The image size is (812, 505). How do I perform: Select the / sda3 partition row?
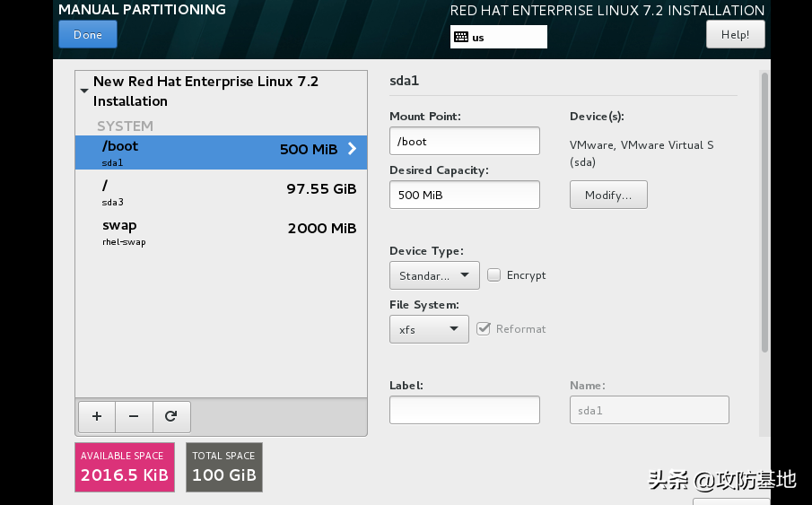[221, 192]
